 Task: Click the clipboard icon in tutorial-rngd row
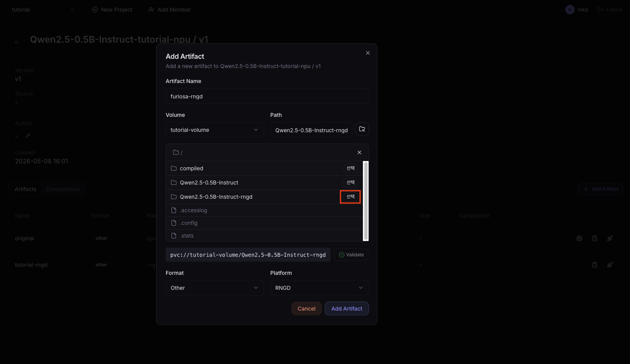(595, 265)
